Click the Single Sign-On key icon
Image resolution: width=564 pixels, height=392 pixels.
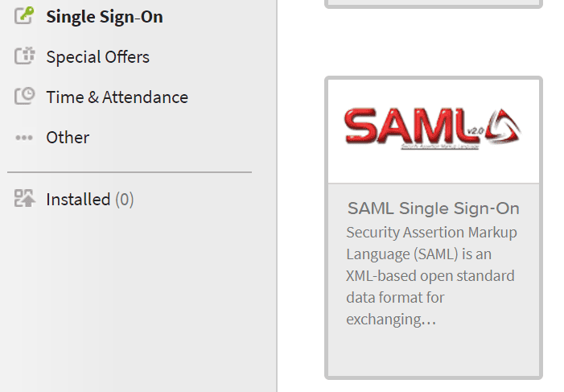tap(24, 15)
